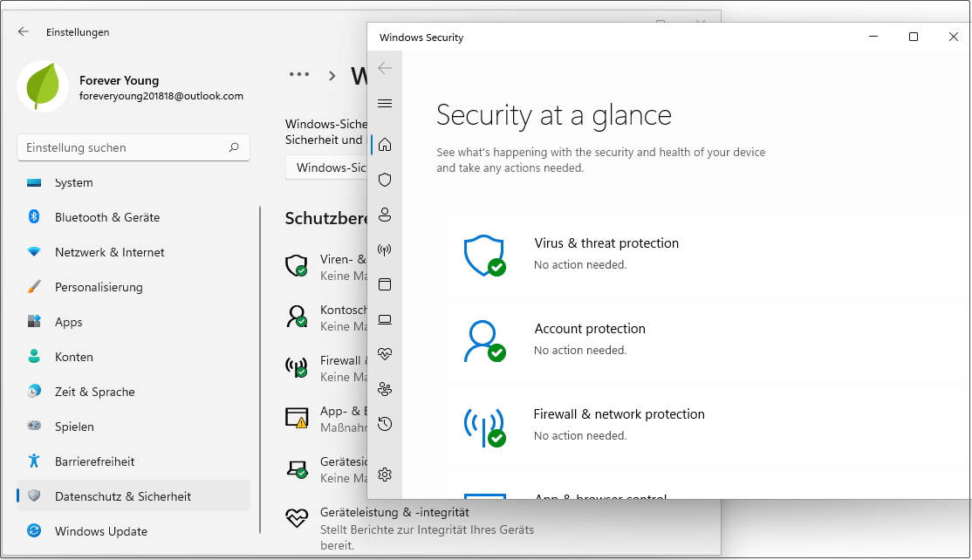The height and width of the screenshot is (560, 972).
Task: Click the Windows-Sic... button in Einstellungen
Action: [326, 167]
